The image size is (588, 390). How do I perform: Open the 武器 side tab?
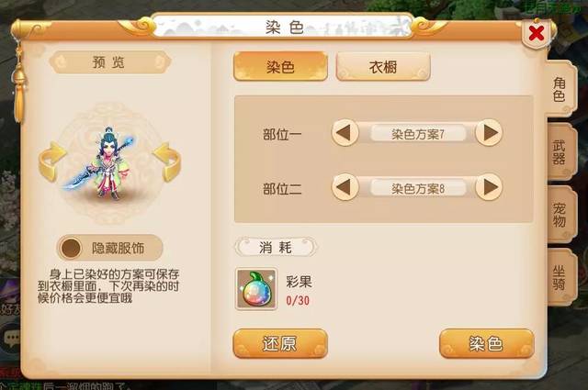(x=560, y=152)
